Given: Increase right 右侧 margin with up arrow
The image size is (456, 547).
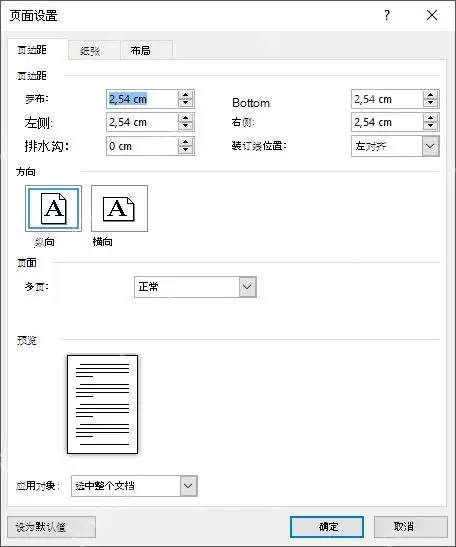Looking at the screenshot, I should pyautogui.click(x=431, y=118).
